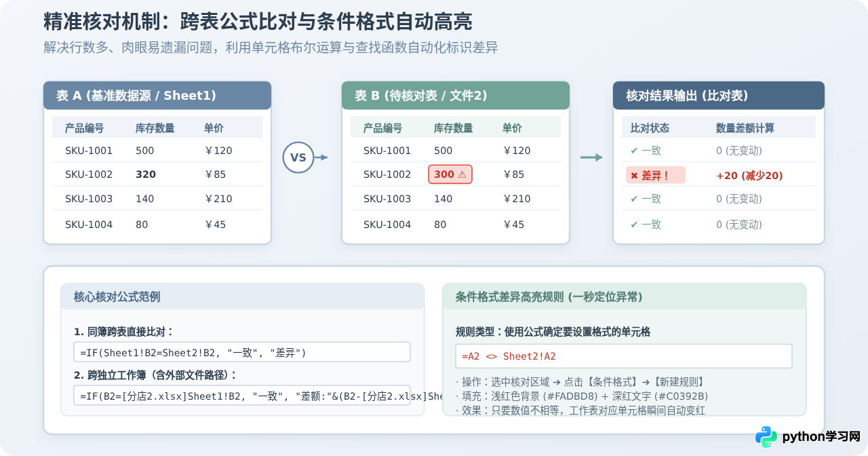868x456 pixels.
Task: Open the 核心核对公式范例 panel header
Action: (x=243, y=297)
